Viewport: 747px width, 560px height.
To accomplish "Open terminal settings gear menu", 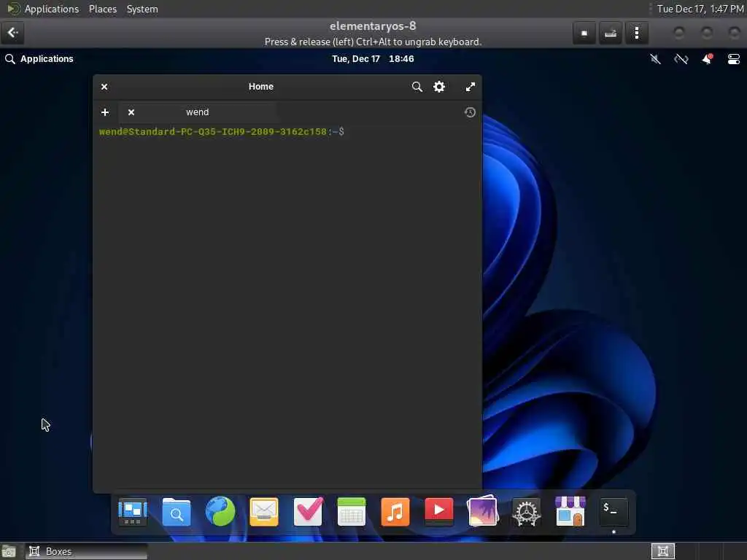I will 438,87.
